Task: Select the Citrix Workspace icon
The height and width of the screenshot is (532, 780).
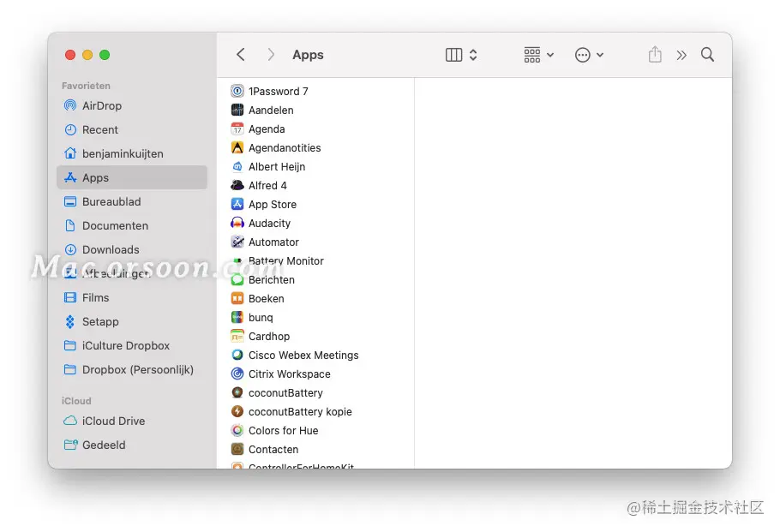Action: pyautogui.click(x=237, y=374)
